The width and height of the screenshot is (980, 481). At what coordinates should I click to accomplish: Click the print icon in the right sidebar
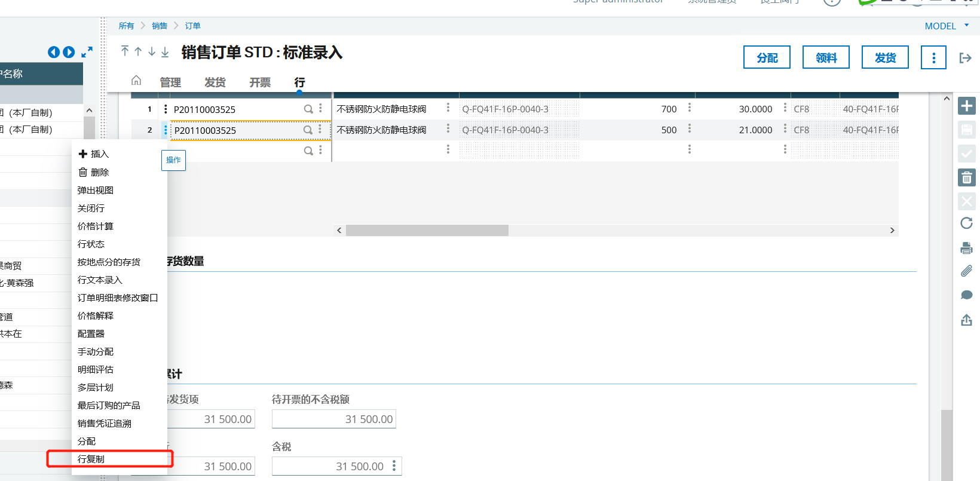coord(966,247)
